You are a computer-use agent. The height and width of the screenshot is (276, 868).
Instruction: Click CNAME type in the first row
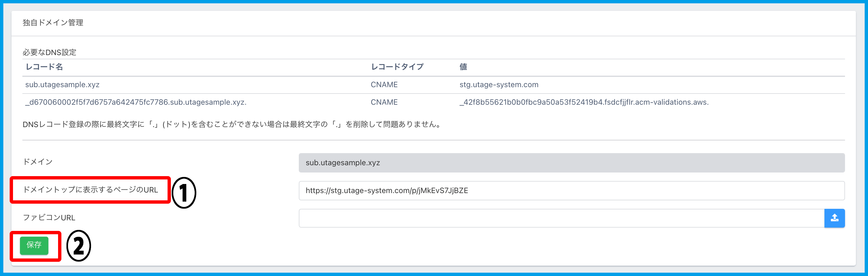coord(384,85)
